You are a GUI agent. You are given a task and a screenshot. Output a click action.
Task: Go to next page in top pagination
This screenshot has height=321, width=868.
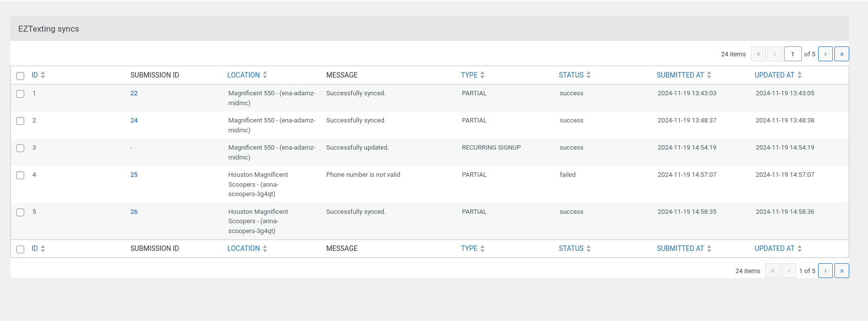(x=825, y=54)
